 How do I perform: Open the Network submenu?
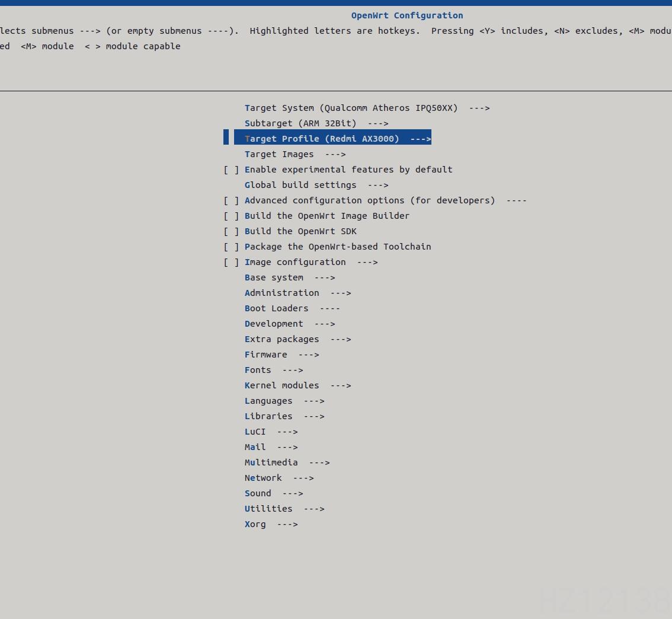point(279,478)
